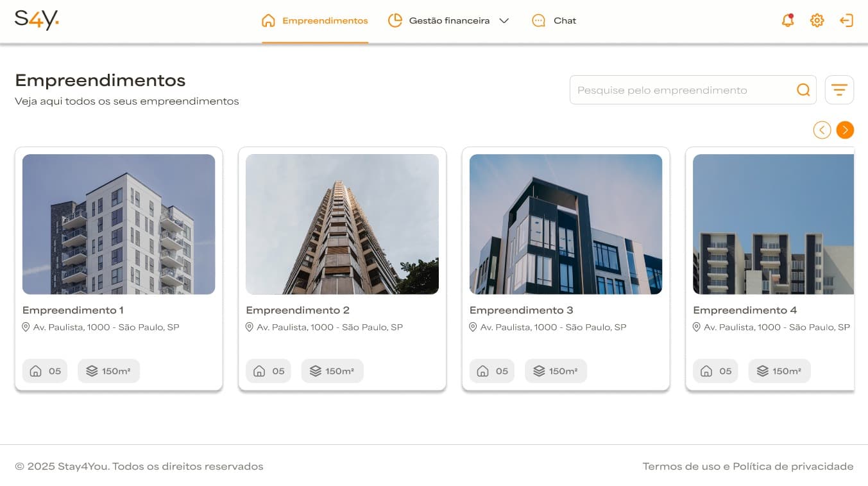Click the S4Y logo

tap(37, 20)
